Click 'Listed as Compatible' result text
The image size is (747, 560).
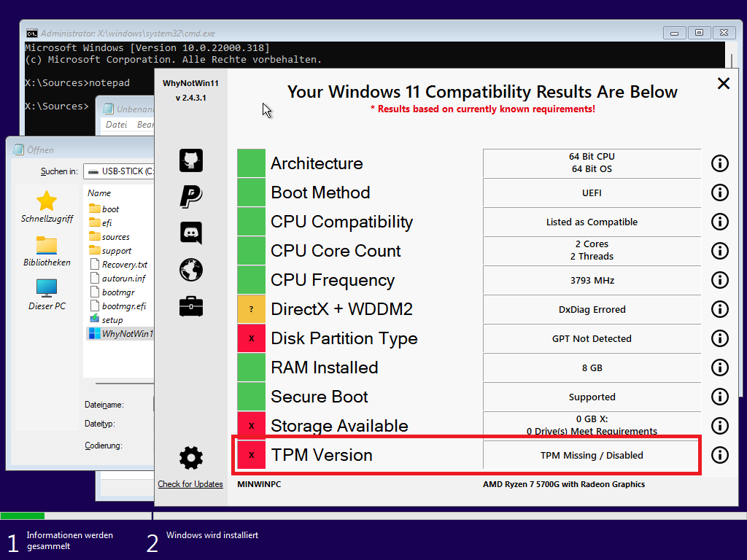(592, 222)
